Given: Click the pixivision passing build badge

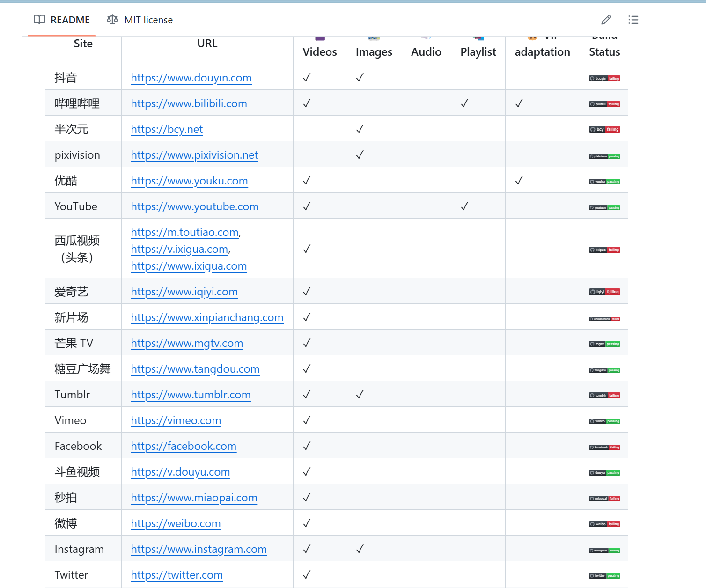Looking at the screenshot, I should pyautogui.click(x=604, y=156).
